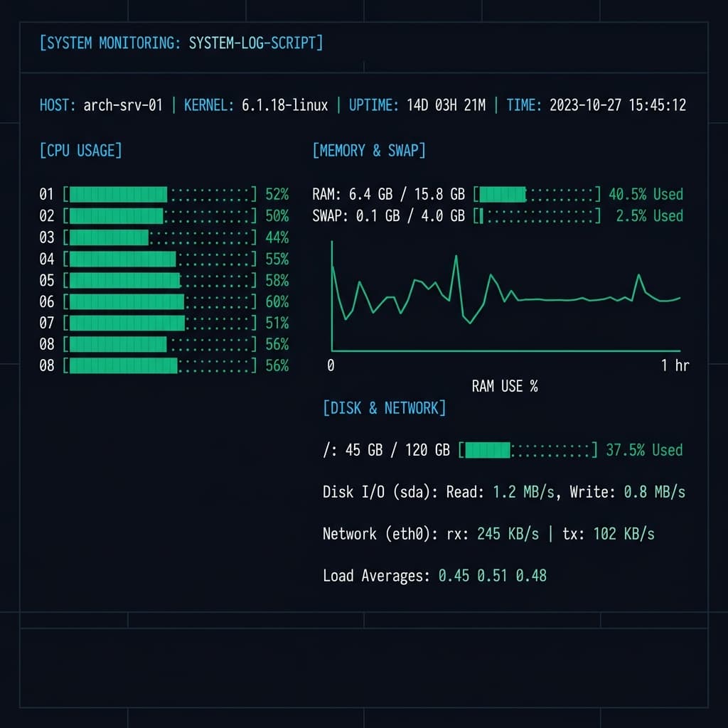Click the load average 0.45
Screen dimensions: 728x728
coord(454,576)
